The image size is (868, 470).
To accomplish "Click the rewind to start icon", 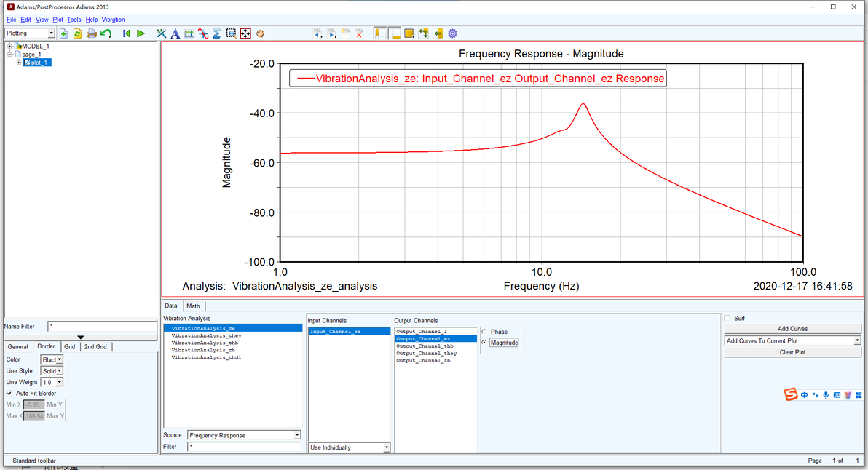I will click(x=127, y=33).
